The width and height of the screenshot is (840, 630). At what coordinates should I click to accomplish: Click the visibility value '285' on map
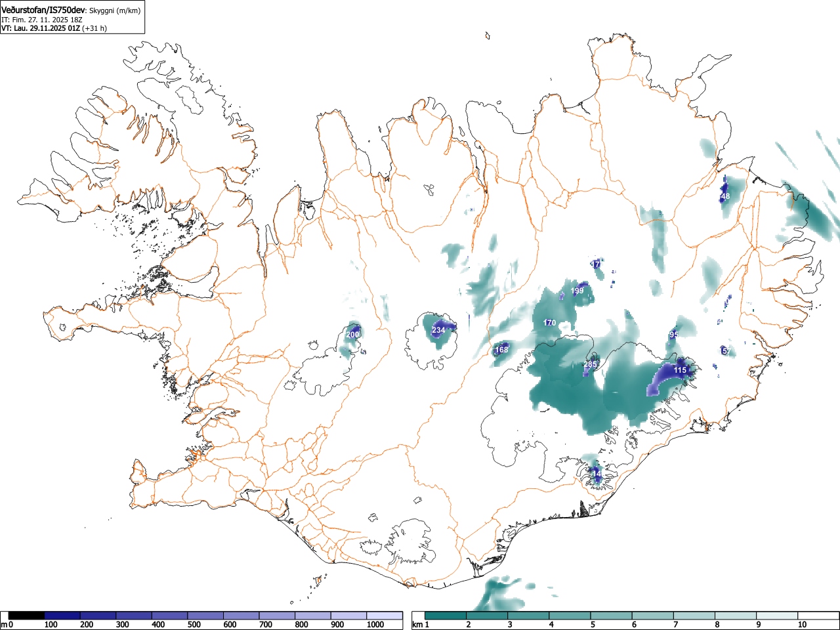(x=591, y=364)
